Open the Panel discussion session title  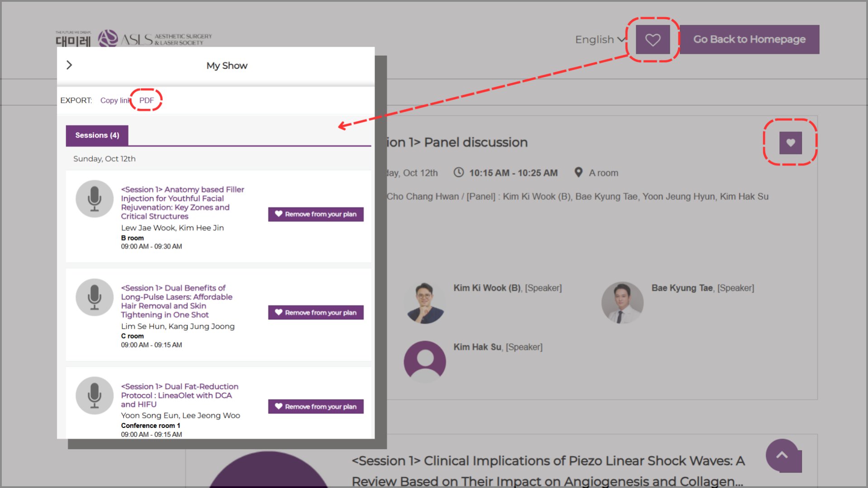click(x=457, y=142)
